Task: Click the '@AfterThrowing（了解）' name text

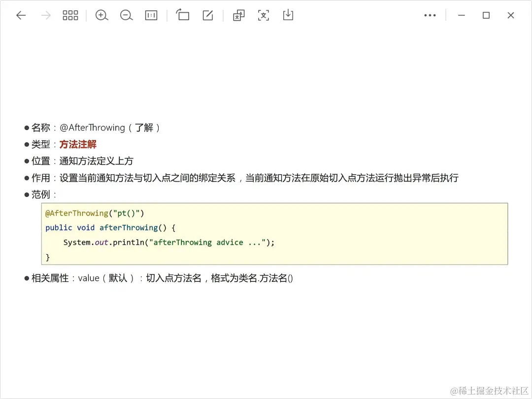Action: coord(110,128)
